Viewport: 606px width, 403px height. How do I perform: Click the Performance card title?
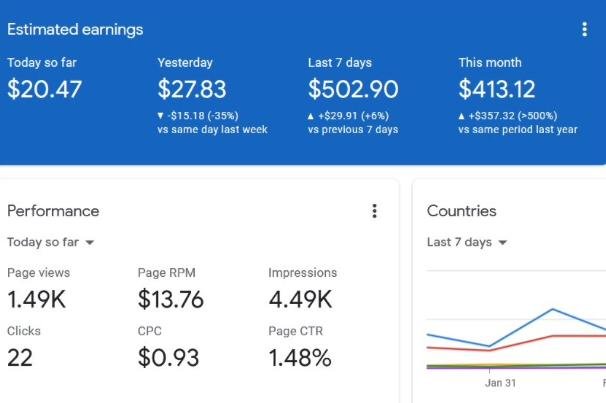pyautogui.click(x=53, y=211)
